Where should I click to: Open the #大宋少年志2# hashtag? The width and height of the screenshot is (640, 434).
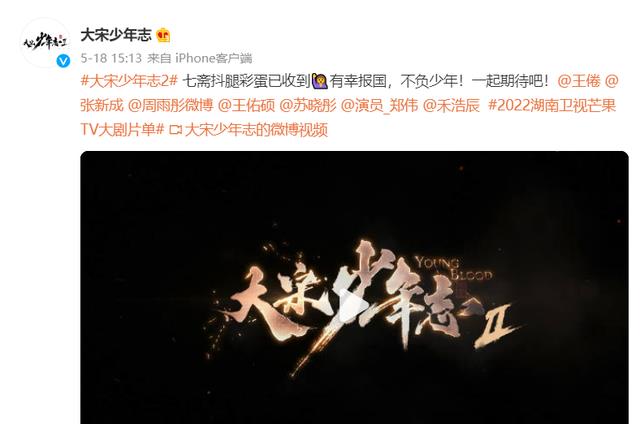tap(129, 81)
